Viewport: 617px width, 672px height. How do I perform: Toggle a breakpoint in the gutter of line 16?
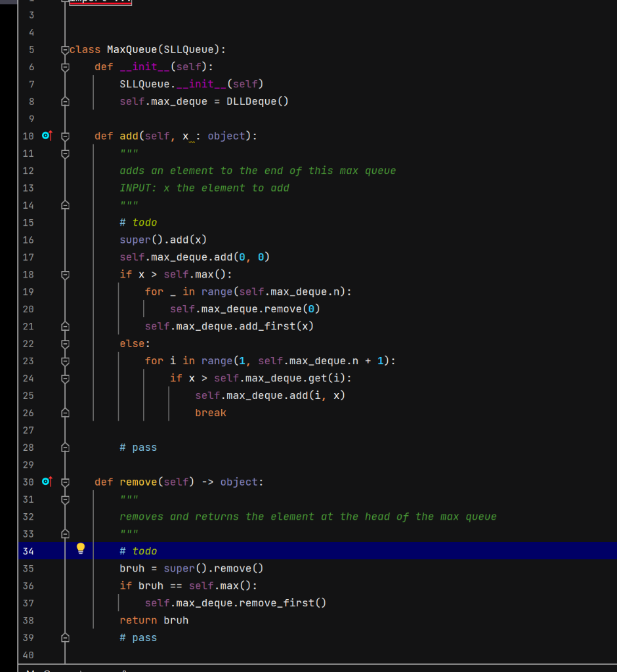pyautogui.click(x=46, y=240)
